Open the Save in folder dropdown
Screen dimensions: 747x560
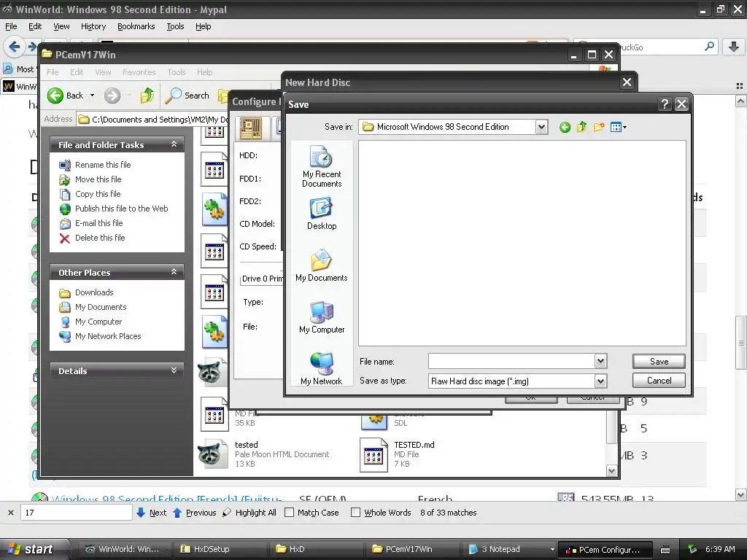coord(541,127)
